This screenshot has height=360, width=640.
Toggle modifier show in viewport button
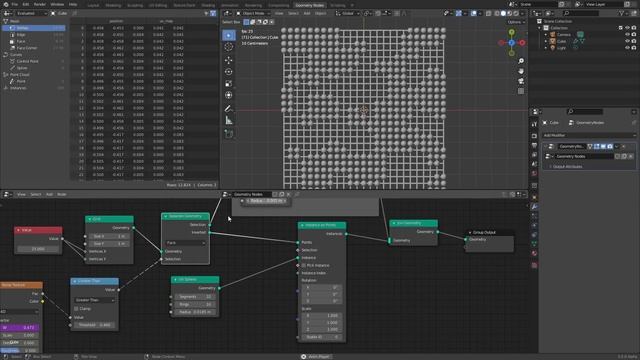click(603, 146)
